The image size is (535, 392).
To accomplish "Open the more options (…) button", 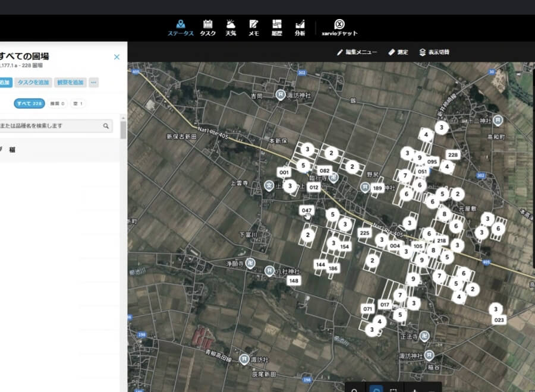I will coord(93,83).
